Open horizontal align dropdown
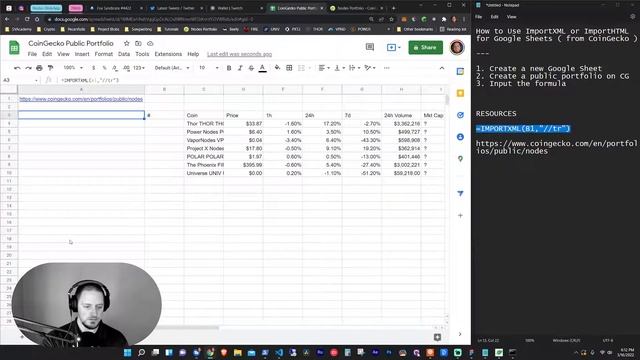 (x=324, y=68)
